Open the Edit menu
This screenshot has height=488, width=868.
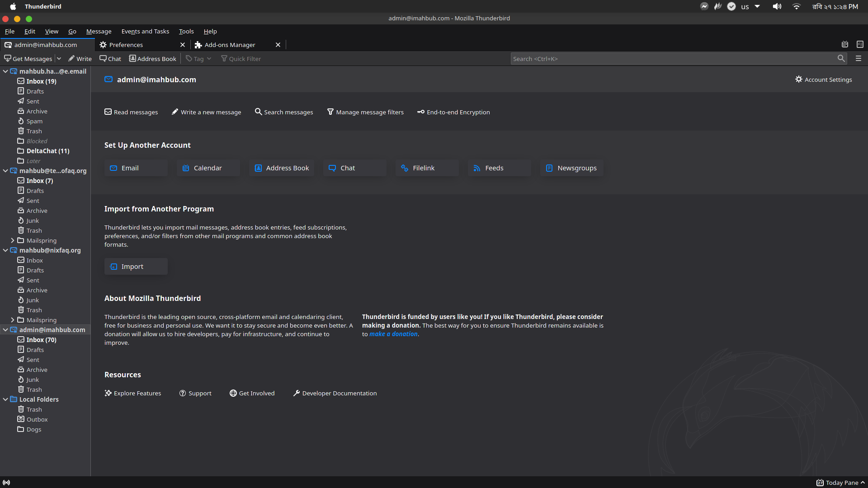point(30,31)
